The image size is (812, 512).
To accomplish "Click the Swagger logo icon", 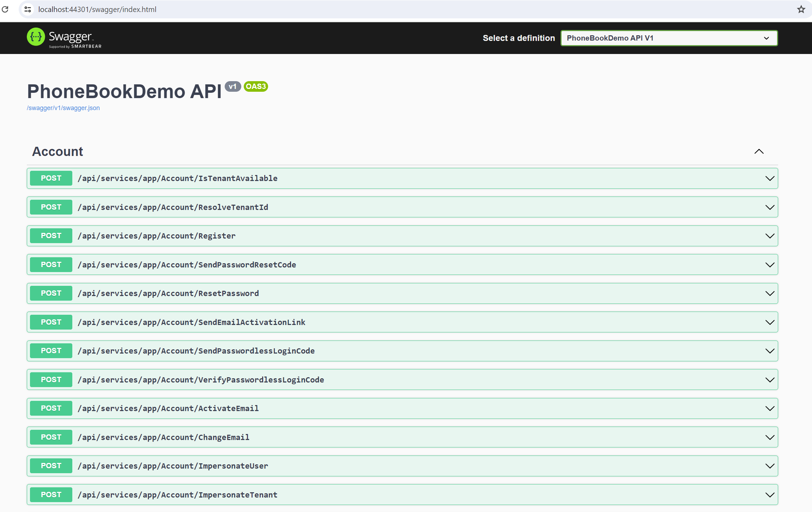I will click(x=36, y=37).
